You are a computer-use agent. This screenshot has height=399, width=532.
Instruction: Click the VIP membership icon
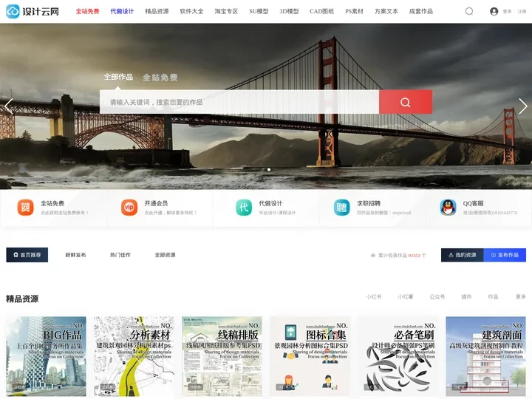[129, 208]
